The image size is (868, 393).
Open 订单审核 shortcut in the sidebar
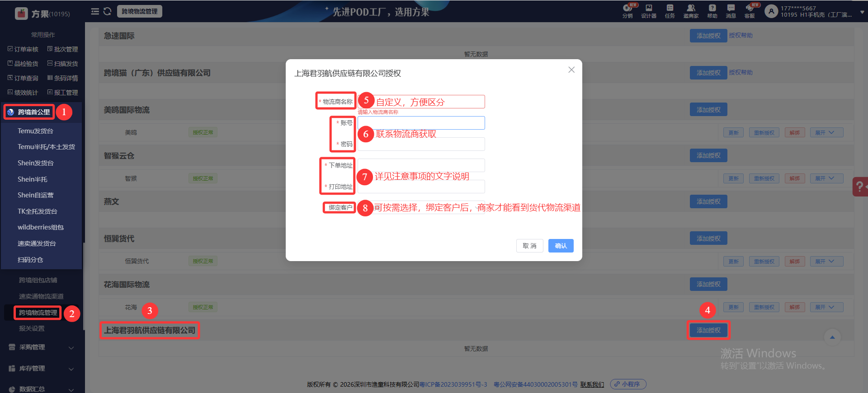pyautogui.click(x=23, y=49)
